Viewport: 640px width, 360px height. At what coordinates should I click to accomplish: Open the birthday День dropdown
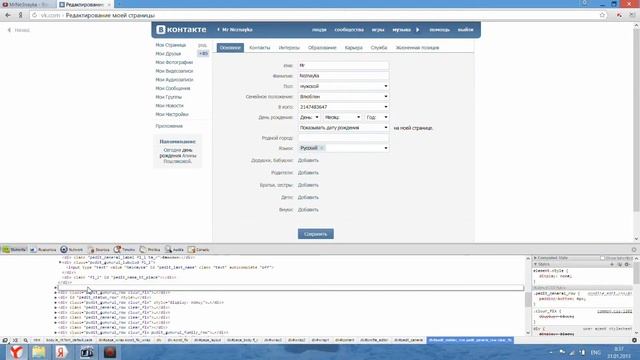click(x=309, y=117)
